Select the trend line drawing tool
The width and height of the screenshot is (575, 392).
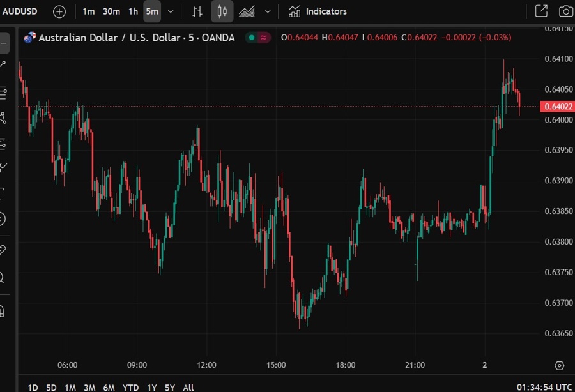click(x=3, y=65)
